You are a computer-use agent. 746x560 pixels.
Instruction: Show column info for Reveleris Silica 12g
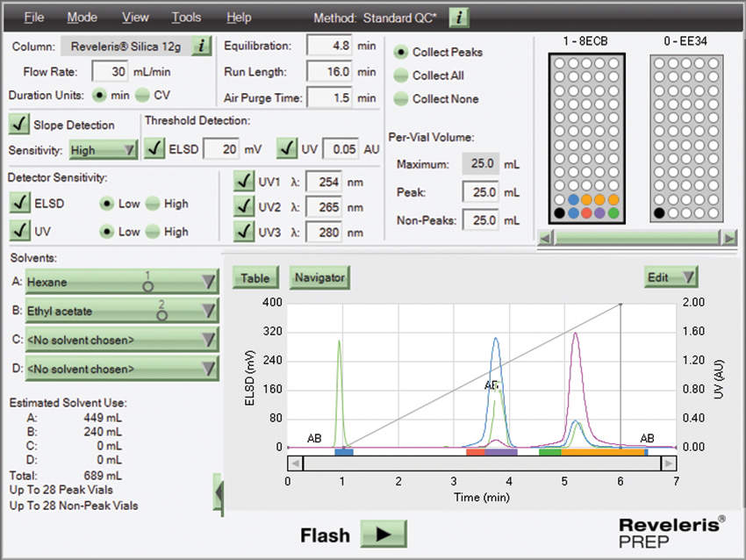coord(201,47)
